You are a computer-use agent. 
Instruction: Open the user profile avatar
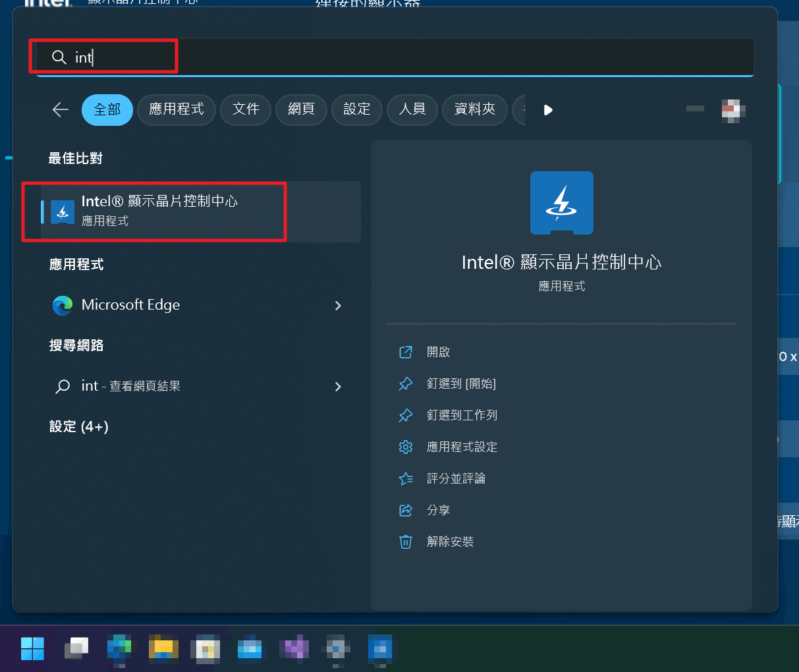coord(733,110)
